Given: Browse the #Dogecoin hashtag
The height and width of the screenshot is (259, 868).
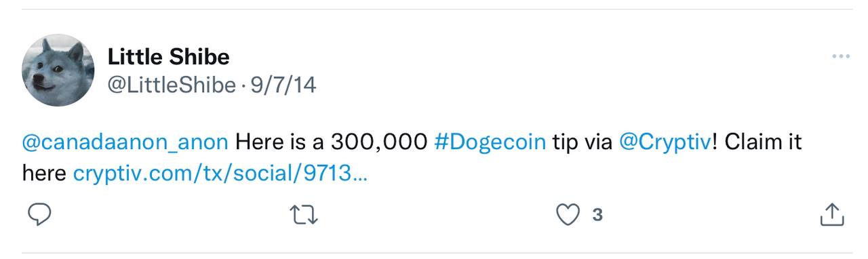Looking at the screenshot, I should click(490, 142).
